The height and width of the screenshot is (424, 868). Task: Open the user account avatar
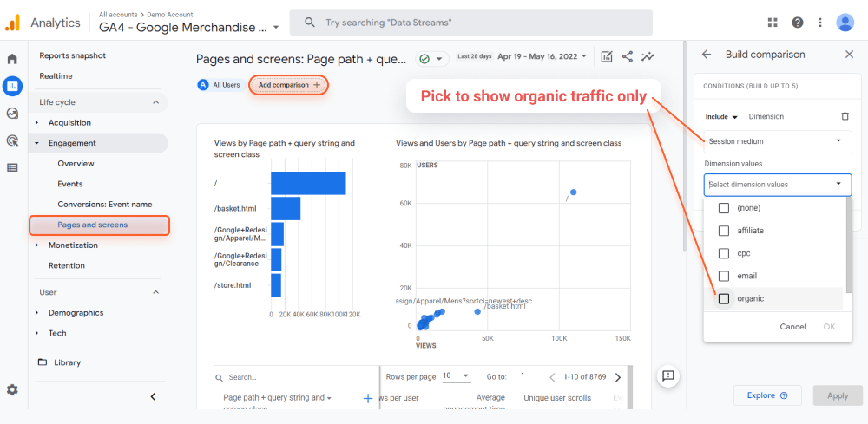point(845,23)
